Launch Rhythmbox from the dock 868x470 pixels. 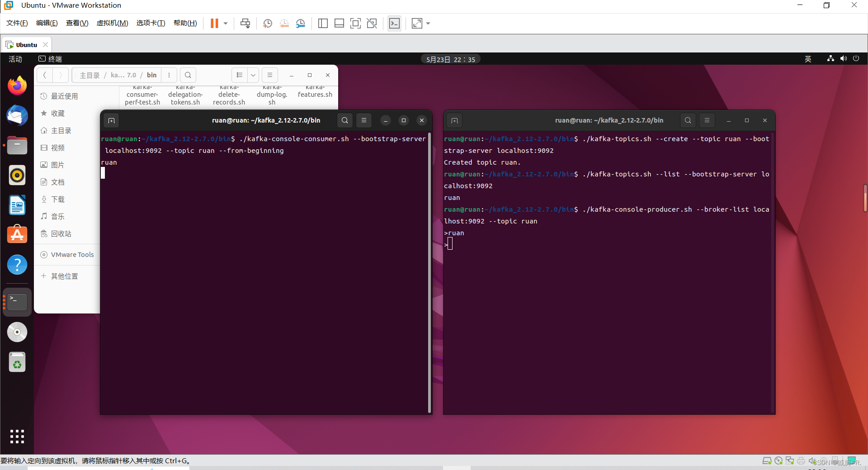[17, 175]
